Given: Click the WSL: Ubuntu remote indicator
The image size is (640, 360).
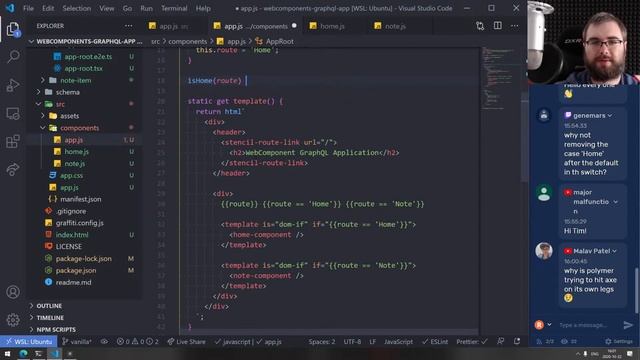Looking at the screenshot, I should [x=29, y=342].
